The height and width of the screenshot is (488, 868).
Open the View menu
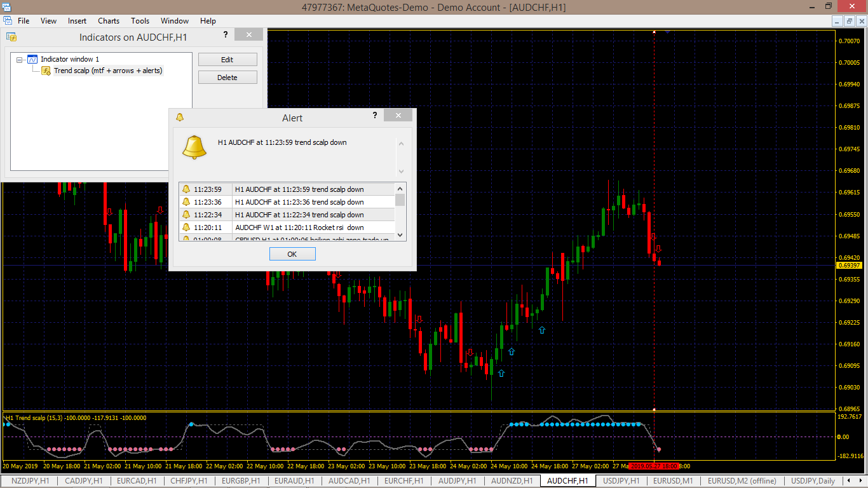coord(49,21)
